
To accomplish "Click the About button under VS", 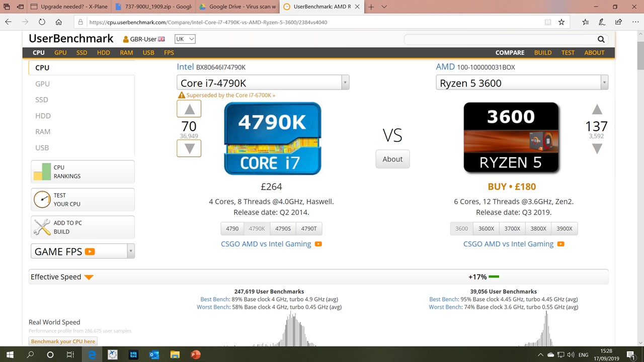I will (392, 159).
